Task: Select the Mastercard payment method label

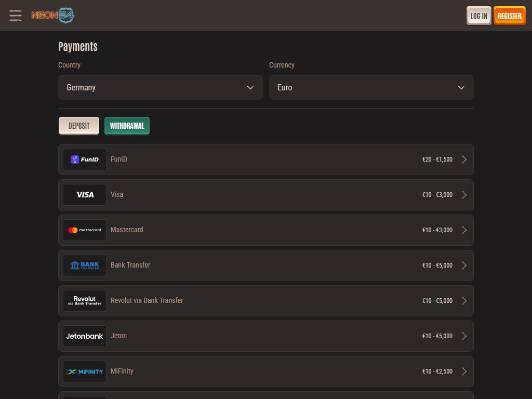Action: 127,230
